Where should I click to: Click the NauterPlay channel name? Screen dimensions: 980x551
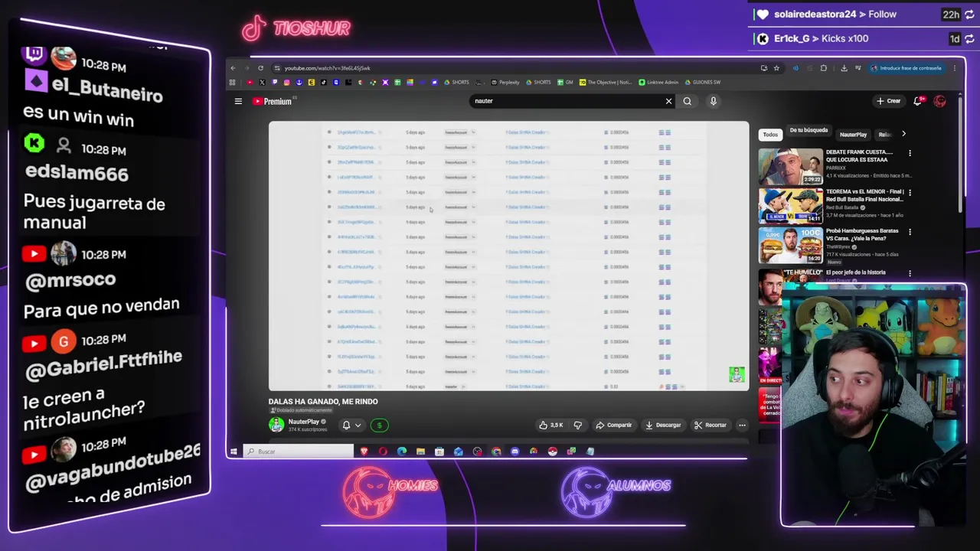304,422
